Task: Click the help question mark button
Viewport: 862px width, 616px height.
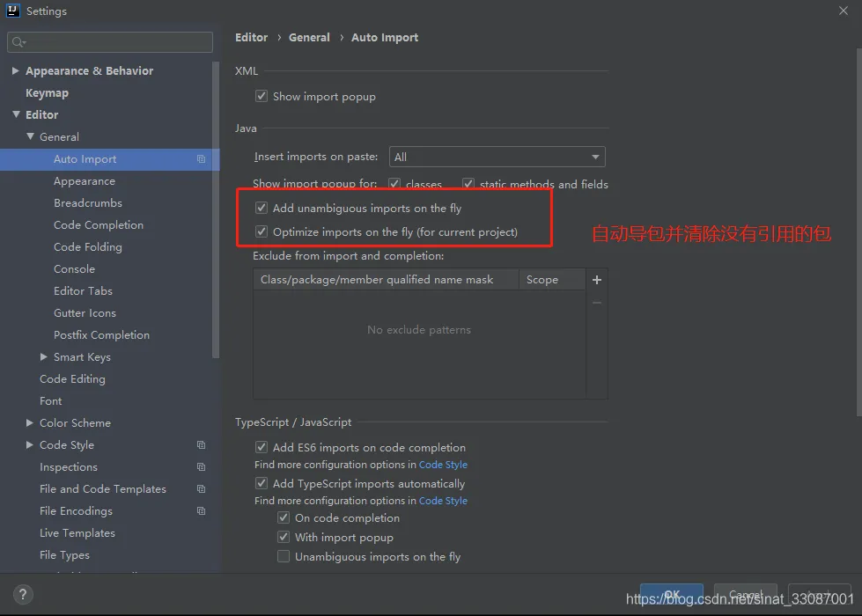Action: pos(23,594)
